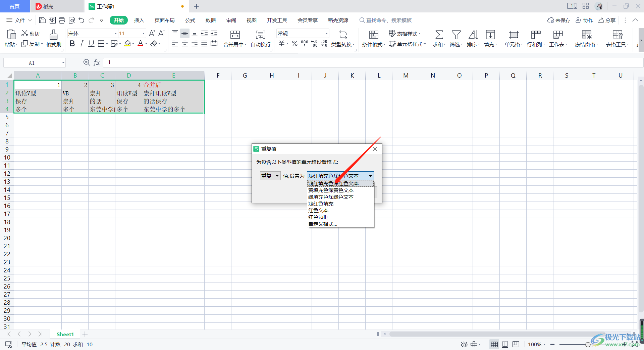Switch to the 公式 ribbon tab

tap(190, 20)
